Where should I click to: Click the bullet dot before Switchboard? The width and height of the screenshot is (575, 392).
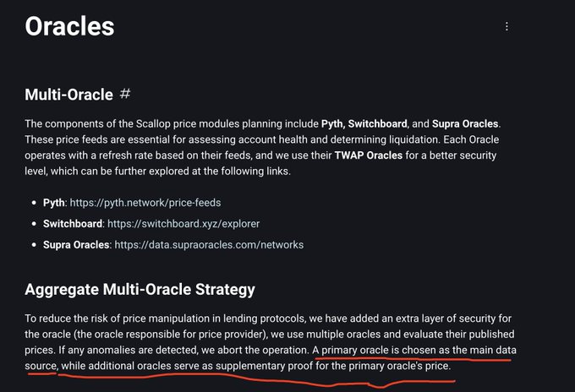click(34, 224)
